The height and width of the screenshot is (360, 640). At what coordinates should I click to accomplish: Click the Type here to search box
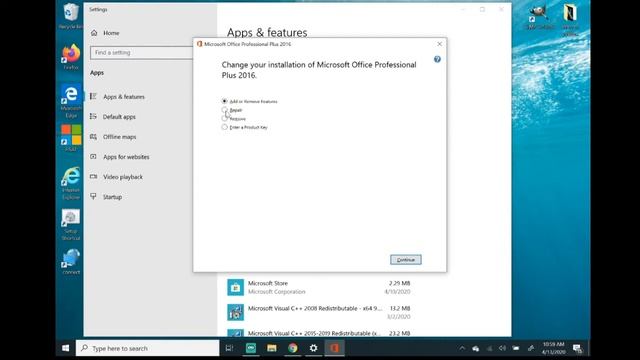[147, 348]
